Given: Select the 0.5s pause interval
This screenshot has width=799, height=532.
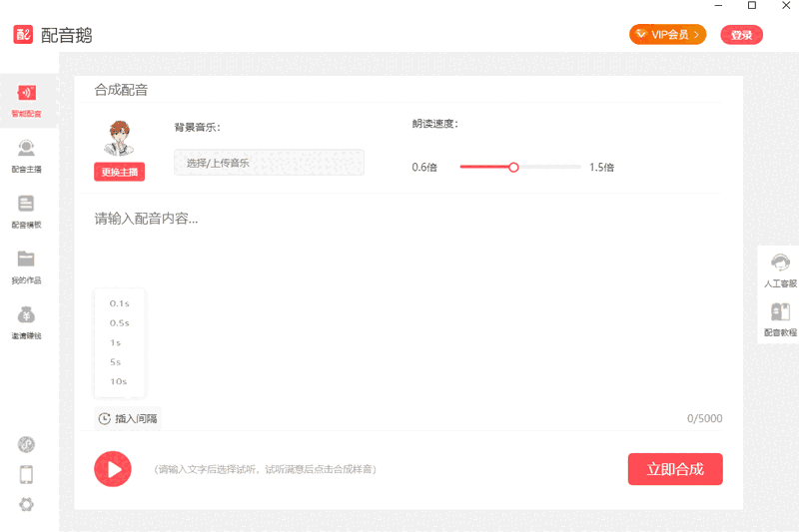Looking at the screenshot, I should (x=120, y=322).
